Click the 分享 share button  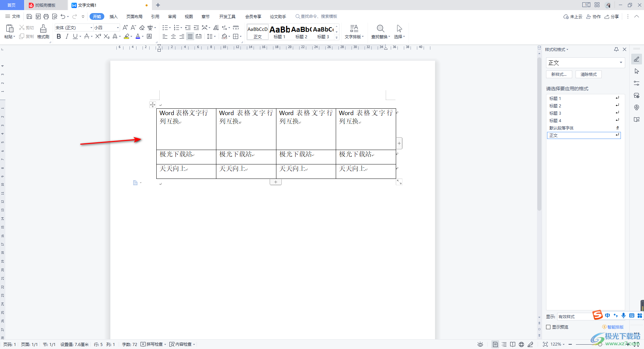611,16
